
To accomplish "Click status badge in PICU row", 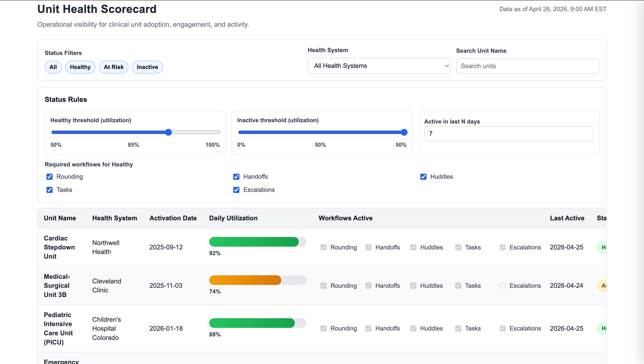I will tap(602, 329).
